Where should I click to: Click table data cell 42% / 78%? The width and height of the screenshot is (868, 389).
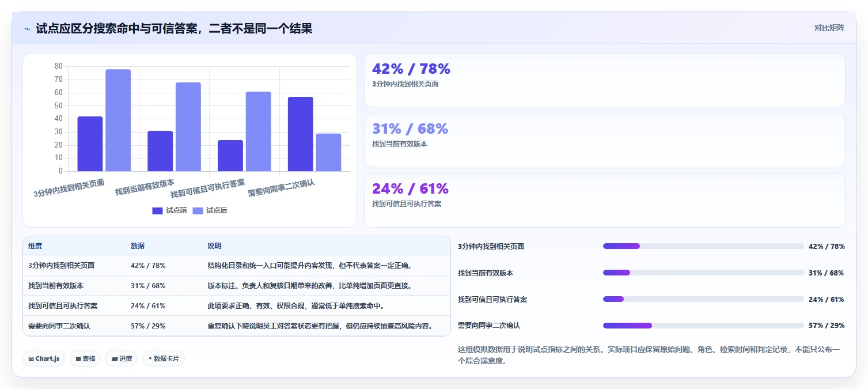point(148,266)
